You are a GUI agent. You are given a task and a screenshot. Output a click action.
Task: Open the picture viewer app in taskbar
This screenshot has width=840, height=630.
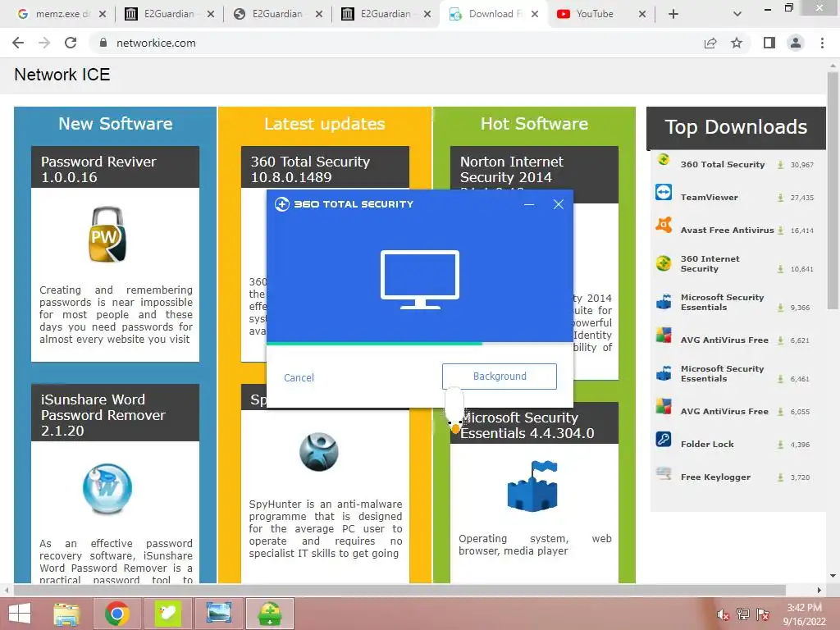pyautogui.click(x=218, y=614)
